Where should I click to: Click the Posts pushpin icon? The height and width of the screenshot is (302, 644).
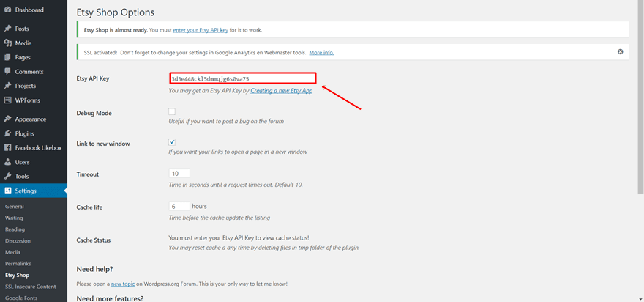tap(7, 29)
